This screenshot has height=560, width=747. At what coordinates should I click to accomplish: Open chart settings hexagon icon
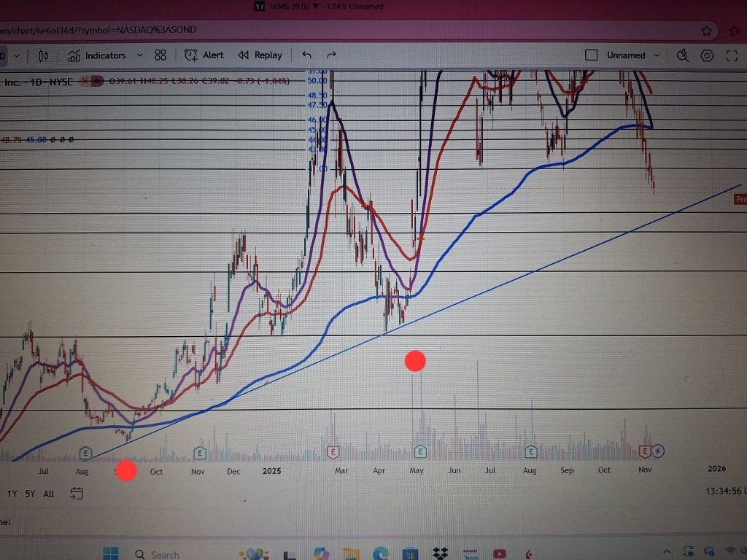point(707,55)
